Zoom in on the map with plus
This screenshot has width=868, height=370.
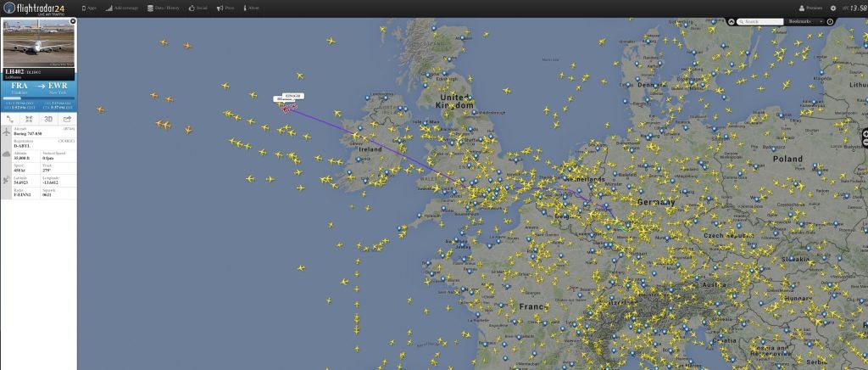pyautogui.click(x=865, y=134)
